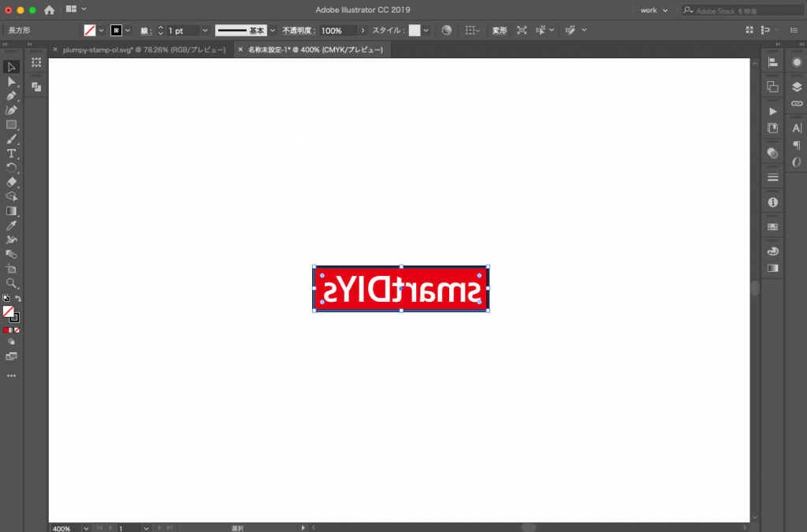Select the Type tool
The width and height of the screenshot is (807, 532).
tap(11, 154)
